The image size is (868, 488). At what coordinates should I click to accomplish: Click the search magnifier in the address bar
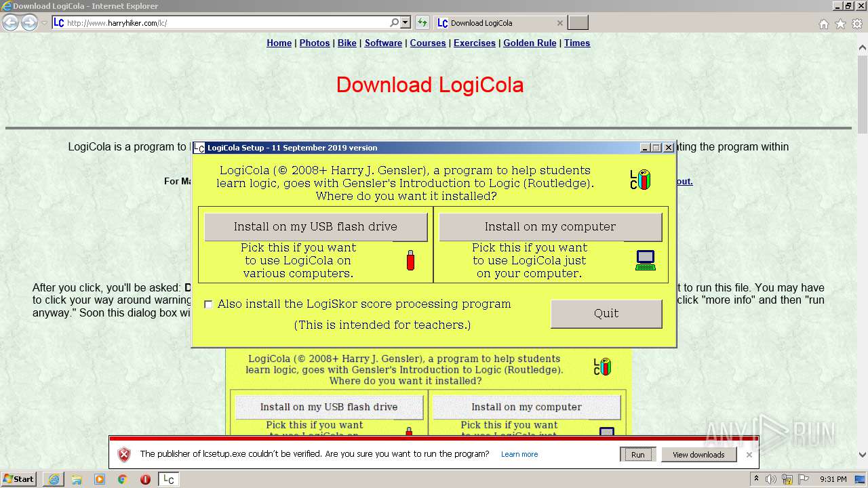tap(394, 22)
